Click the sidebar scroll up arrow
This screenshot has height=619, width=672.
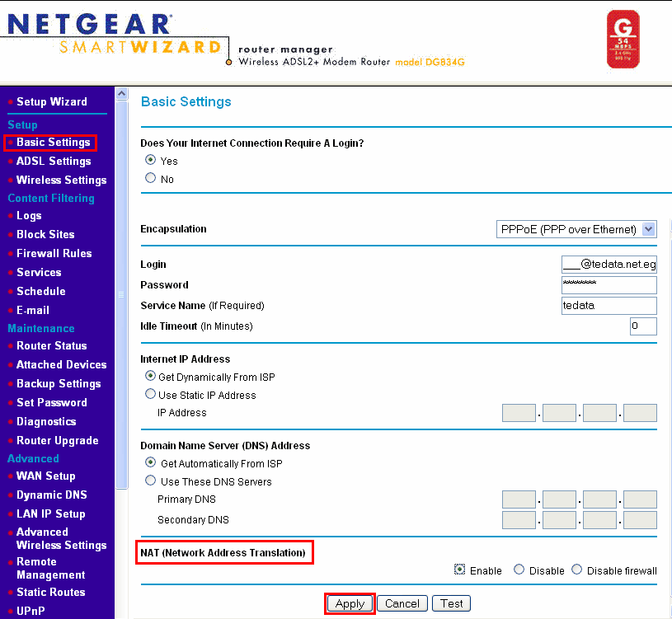click(x=122, y=93)
